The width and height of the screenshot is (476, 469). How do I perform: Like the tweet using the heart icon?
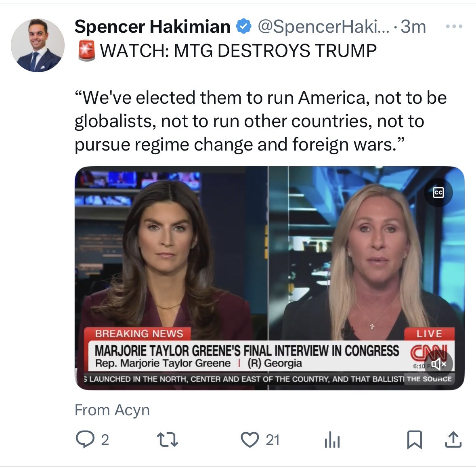click(250, 440)
